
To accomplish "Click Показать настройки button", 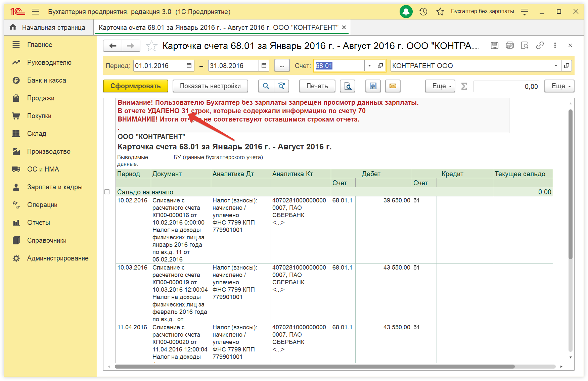I will (x=210, y=86).
